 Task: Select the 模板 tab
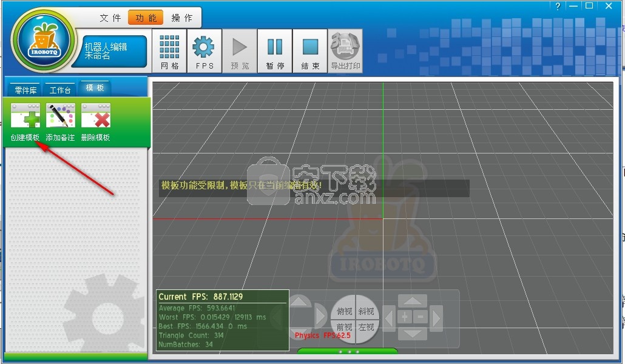(95, 88)
